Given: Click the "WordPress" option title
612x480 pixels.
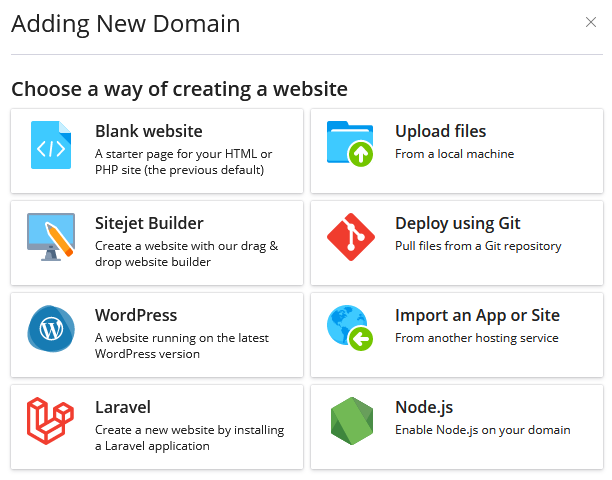Looking at the screenshot, I should [136, 315].
